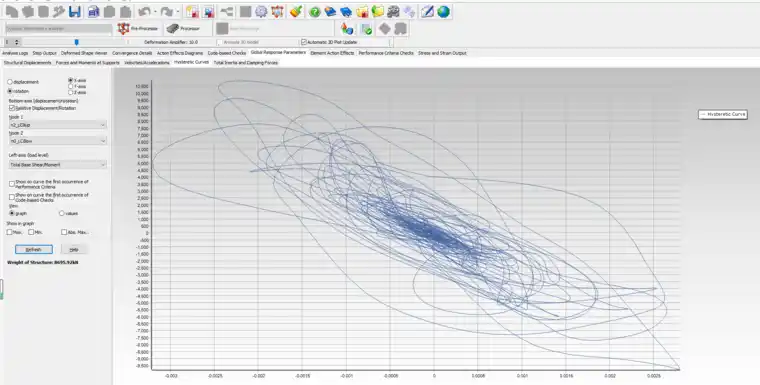Open the Node 1 dropdown
The width and height of the screenshot is (760, 385).
[57, 125]
